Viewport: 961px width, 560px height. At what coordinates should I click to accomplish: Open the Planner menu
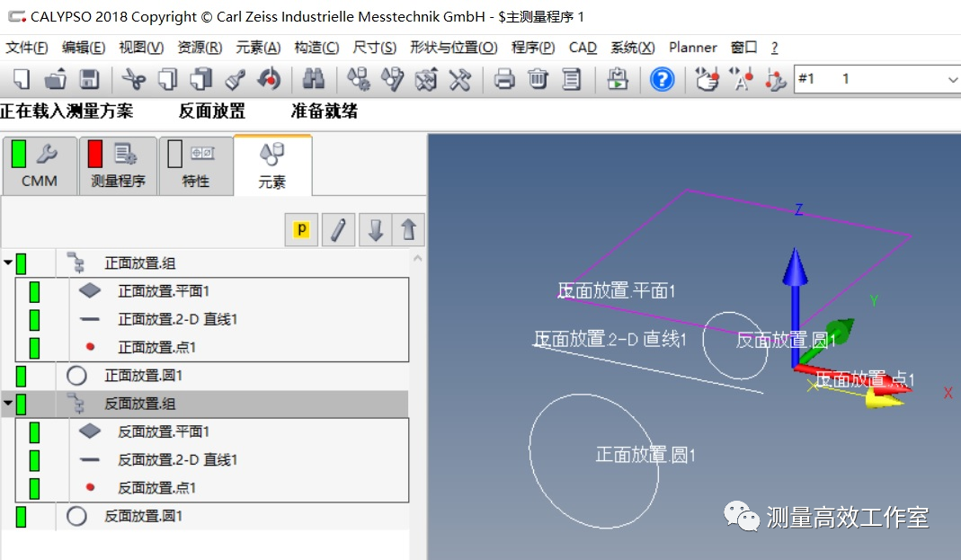pyautogui.click(x=692, y=48)
